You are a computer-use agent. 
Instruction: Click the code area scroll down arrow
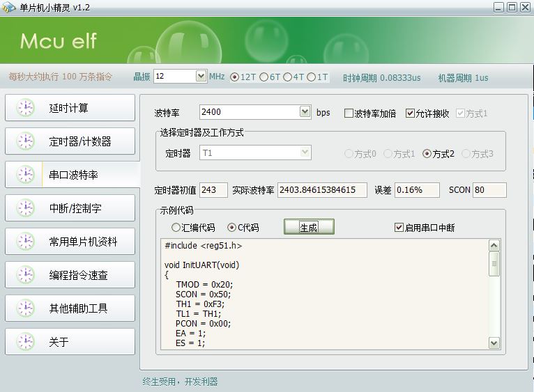(494, 343)
